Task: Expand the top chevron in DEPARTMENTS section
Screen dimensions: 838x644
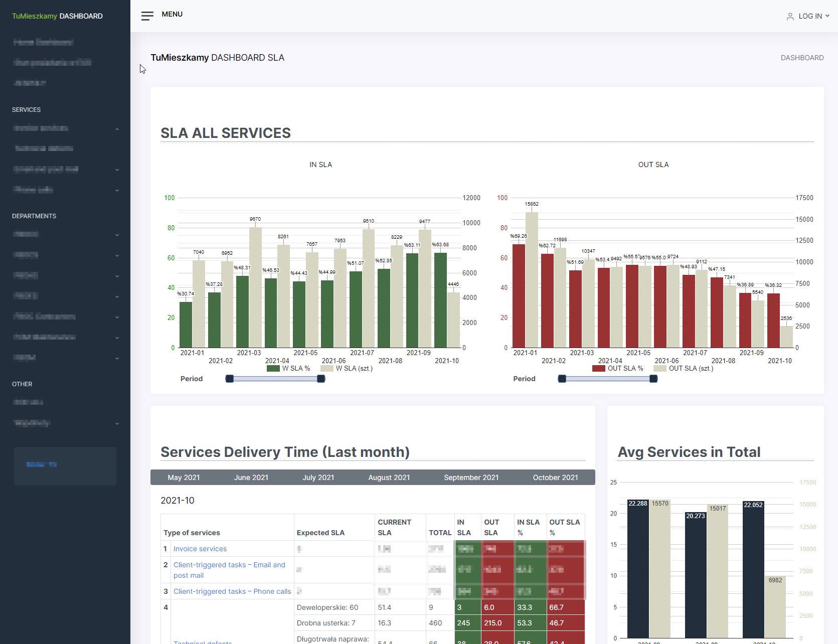Action: pos(117,235)
